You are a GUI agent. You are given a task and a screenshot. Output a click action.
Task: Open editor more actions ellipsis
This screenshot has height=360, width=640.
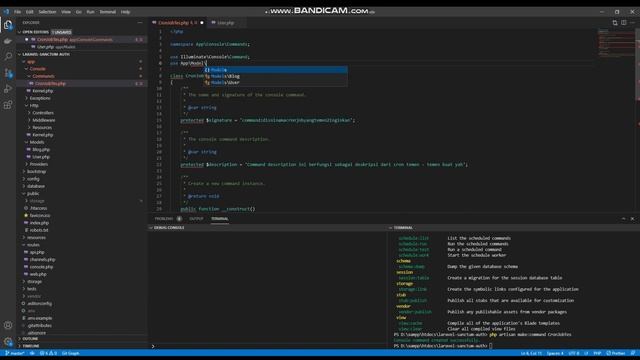point(632,23)
